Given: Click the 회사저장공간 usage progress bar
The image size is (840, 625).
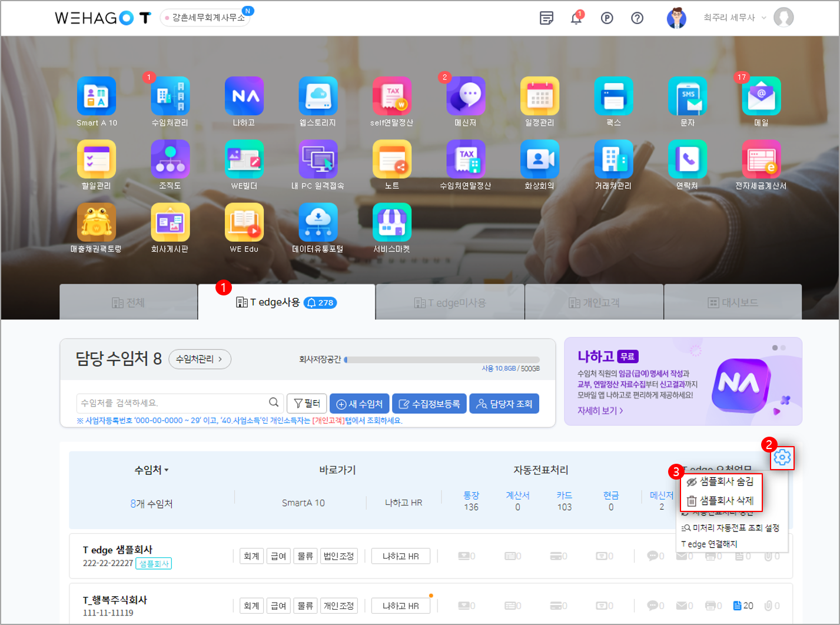Looking at the screenshot, I should tap(442, 360).
